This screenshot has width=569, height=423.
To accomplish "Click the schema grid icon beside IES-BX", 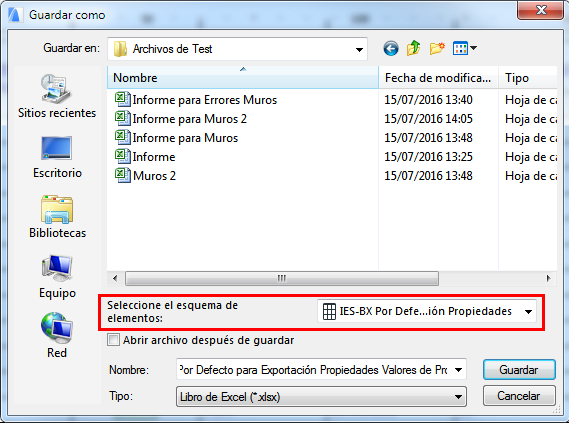I will (329, 311).
